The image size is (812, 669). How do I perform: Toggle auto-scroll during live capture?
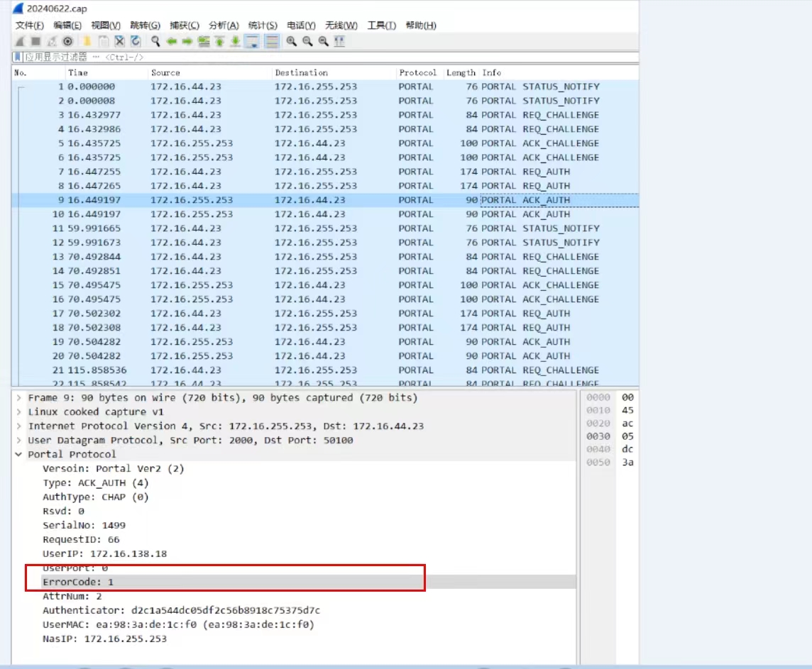point(252,41)
